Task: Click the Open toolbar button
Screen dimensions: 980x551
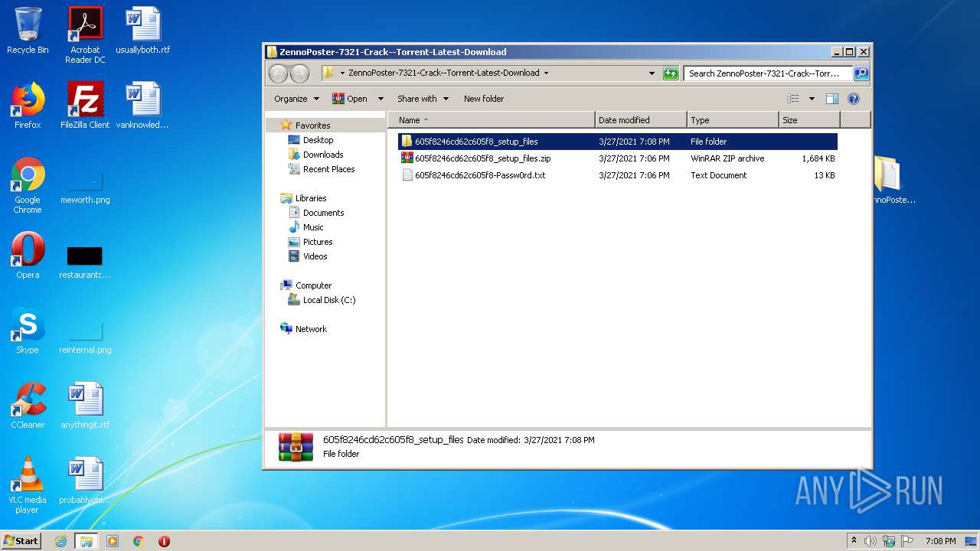Action: [x=351, y=99]
